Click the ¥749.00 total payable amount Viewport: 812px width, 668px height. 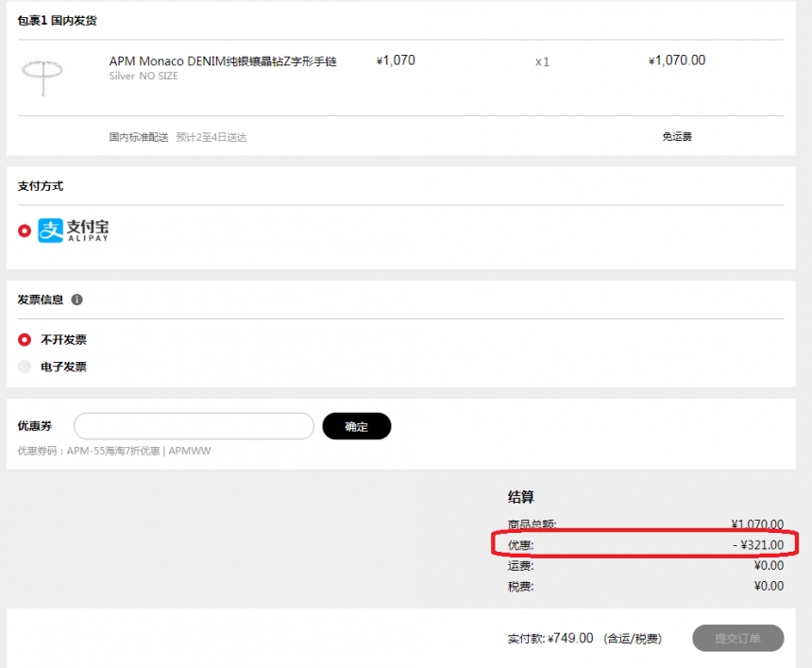click(x=570, y=638)
